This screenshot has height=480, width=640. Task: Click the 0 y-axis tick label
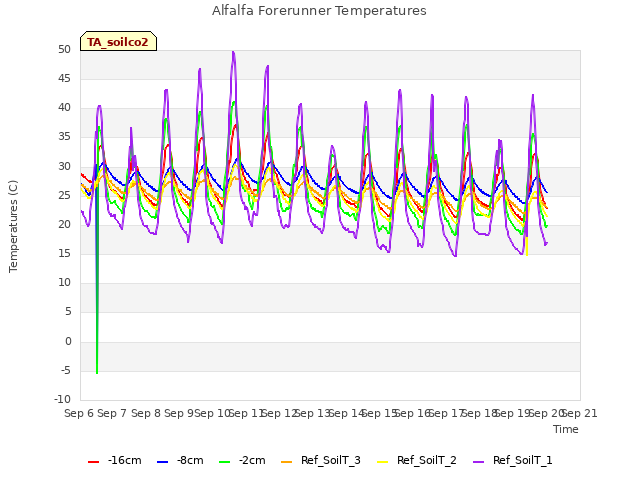click(x=68, y=342)
